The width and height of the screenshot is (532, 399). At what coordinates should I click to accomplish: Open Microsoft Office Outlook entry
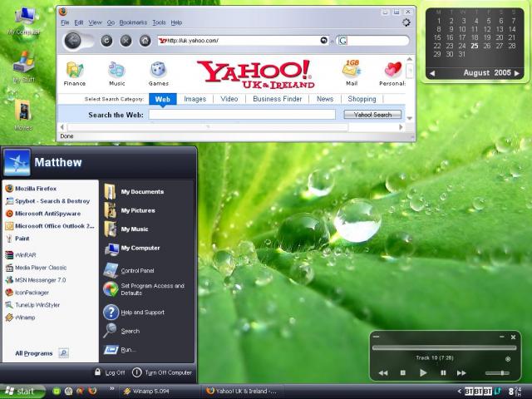point(50,226)
